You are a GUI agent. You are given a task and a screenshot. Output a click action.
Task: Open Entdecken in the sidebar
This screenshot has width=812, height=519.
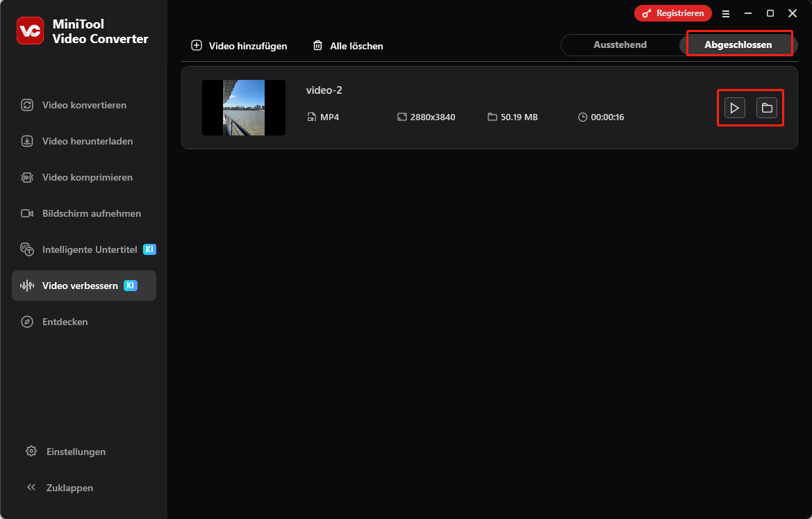pos(84,322)
